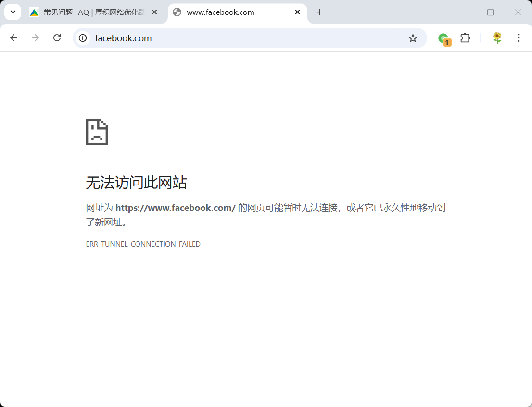Click the forward navigation arrow
Image resolution: width=532 pixels, height=407 pixels.
(35, 38)
